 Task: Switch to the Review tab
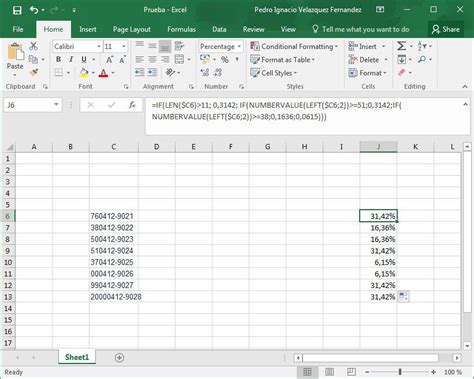tap(253, 29)
